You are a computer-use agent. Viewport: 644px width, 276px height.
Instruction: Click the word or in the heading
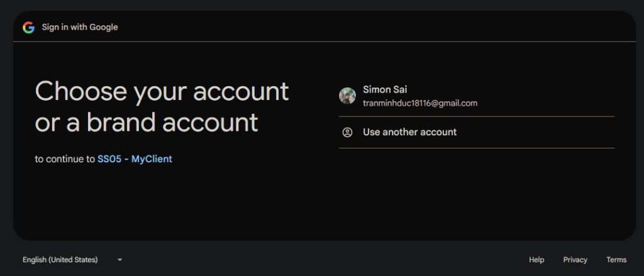tap(45, 122)
